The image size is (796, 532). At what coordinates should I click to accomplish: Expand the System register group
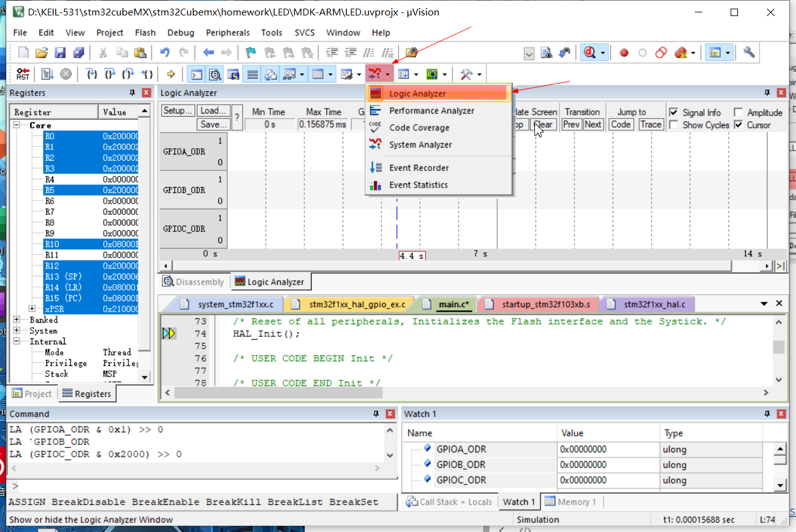click(17, 331)
